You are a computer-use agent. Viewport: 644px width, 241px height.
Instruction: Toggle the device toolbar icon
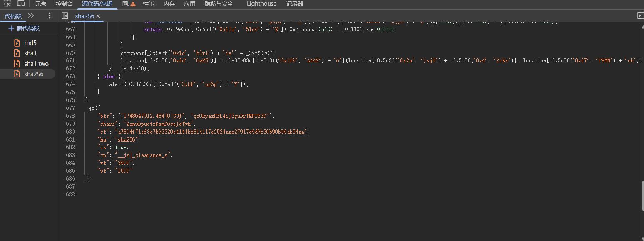(20, 4)
